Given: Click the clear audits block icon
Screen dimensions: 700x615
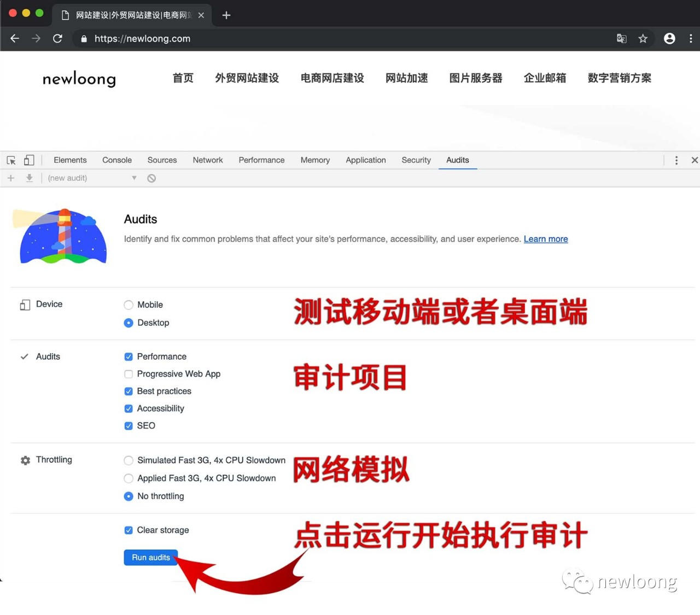Looking at the screenshot, I should coord(151,178).
